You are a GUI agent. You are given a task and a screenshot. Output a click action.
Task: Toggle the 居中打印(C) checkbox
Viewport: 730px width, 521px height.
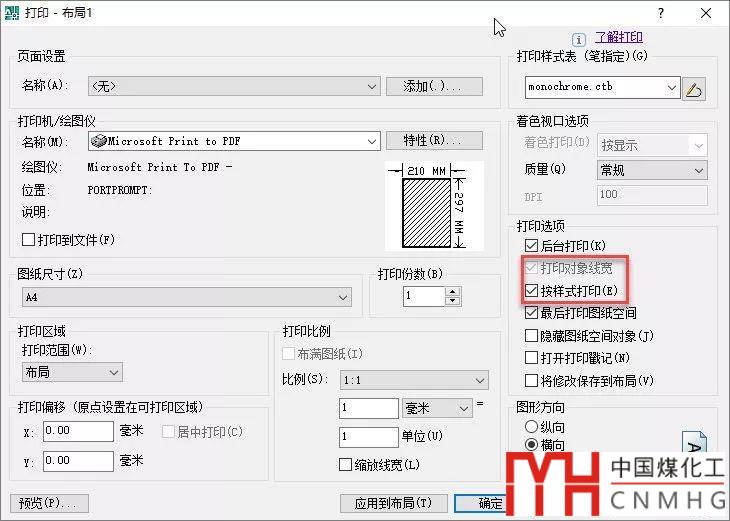168,432
